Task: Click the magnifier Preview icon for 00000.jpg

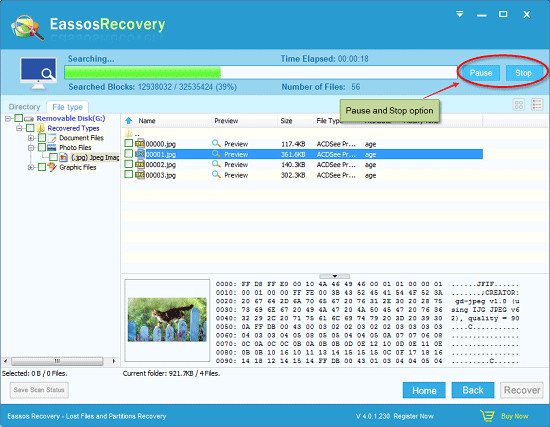Action: [216, 143]
